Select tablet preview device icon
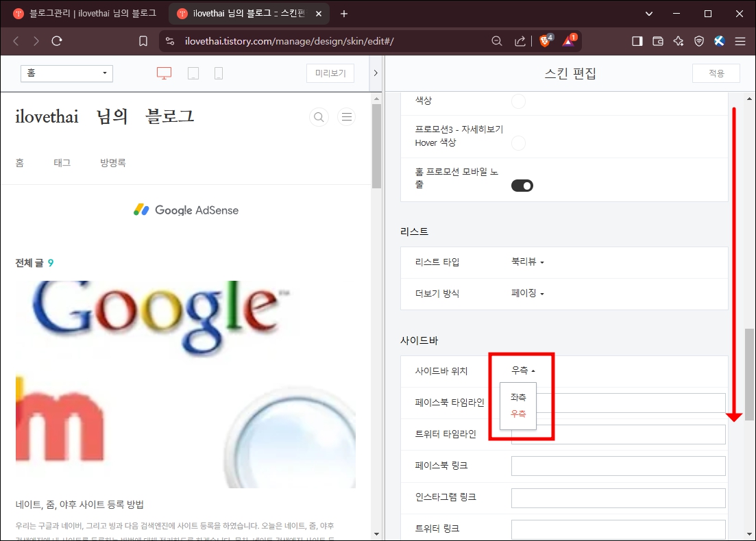The image size is (756, 541). 193,73
